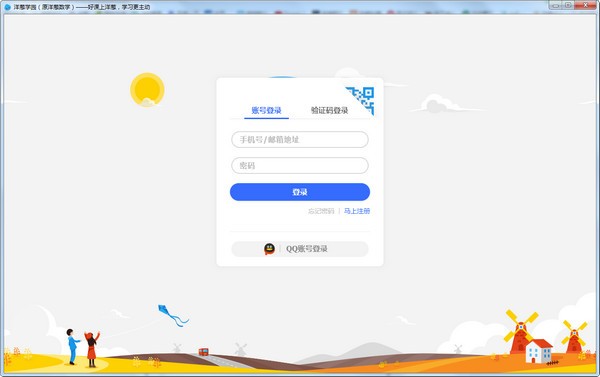Click the yellow sun illustration

147,90
